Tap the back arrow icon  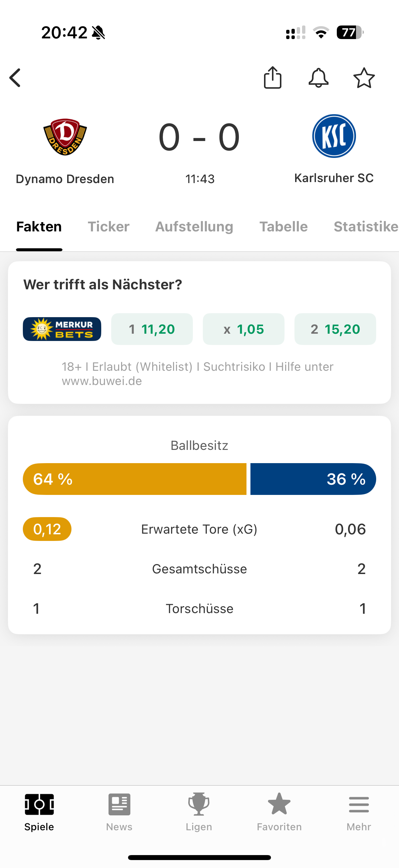(x=15, y=78)
